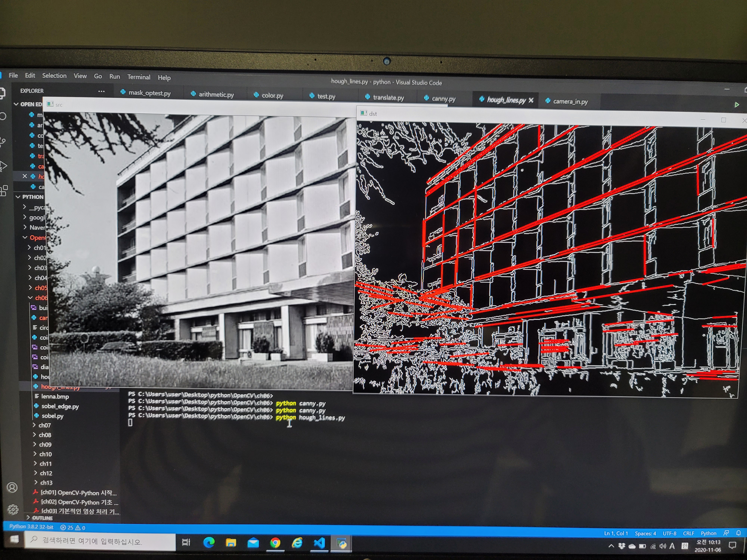Expand the ch10 folder
This screenshot has width=747, height=560.
click(x=45, y=454)
